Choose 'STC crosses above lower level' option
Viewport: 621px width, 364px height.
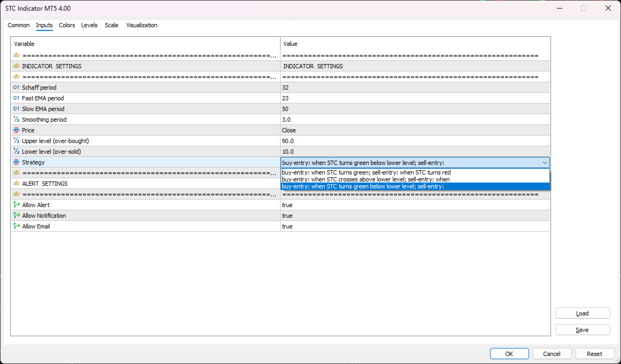point(415,179)
